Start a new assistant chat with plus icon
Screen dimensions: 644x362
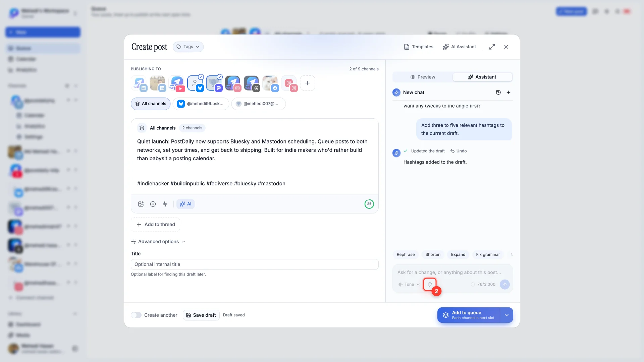coord(508,93)
